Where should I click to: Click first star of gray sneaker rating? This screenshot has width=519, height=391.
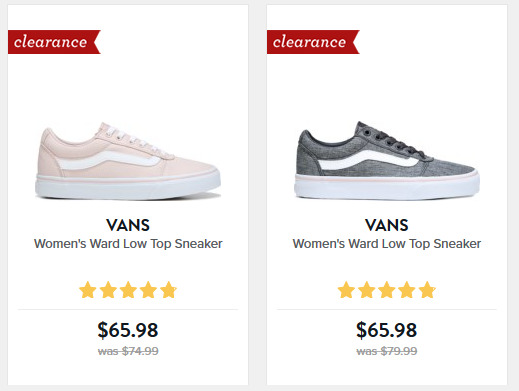[x=346, y=290]
